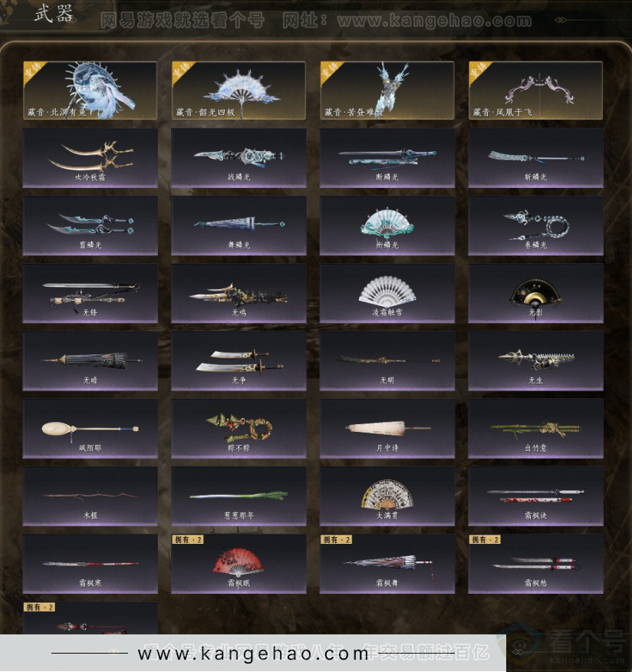Select the 无生 spiked rope dart
This screenshot has width=632, height=672.
(x=535, y=361)
